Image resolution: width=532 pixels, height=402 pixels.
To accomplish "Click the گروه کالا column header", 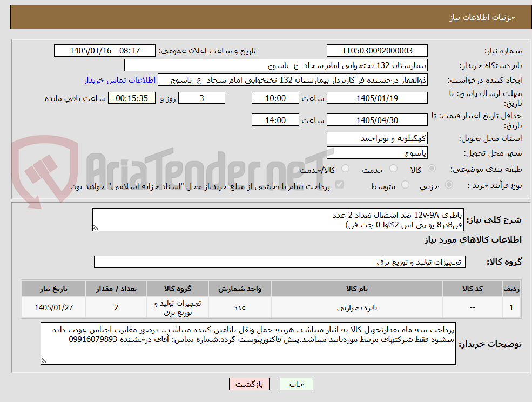I will (x=178, y=289).
